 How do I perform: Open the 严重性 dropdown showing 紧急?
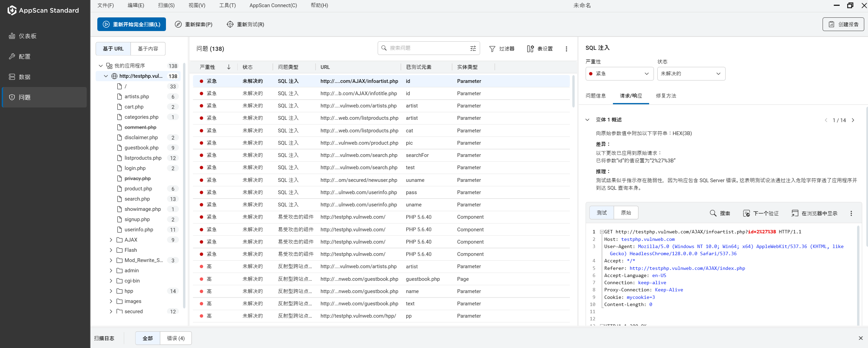click(619, 74)
